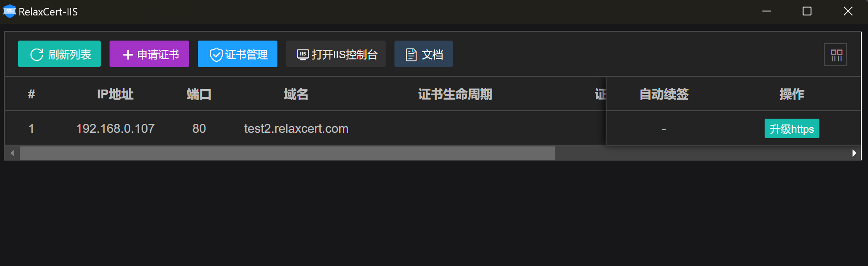Click the 端口 column header
Viewport: 868px width, 266px height.
(x=199, y=94)
